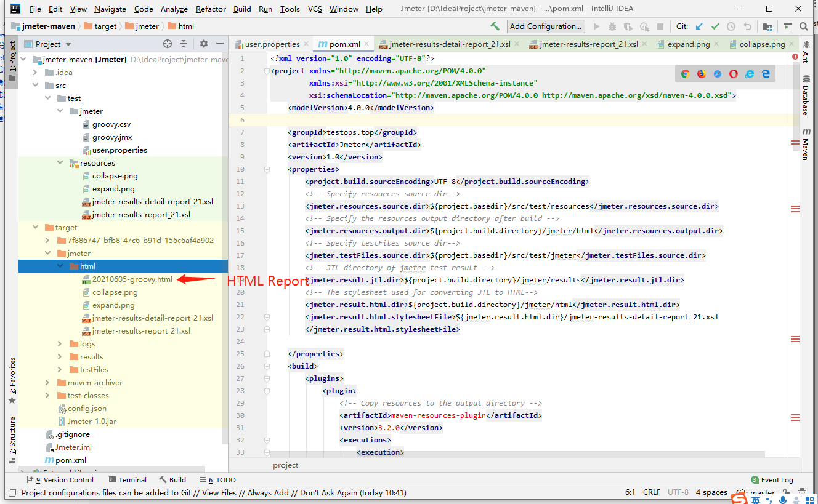This screenshot has height=504, width=818.
Task: Click the project breadcrumb below editor
Action: (286, 465)
